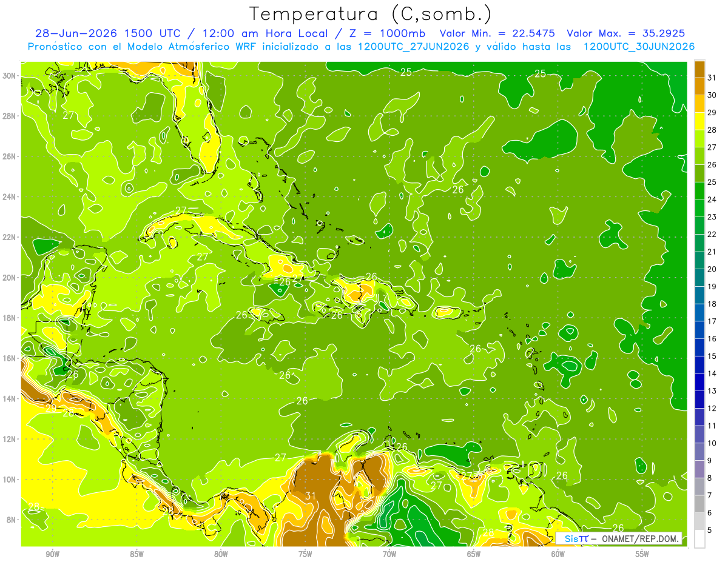
Task: Click the gray legend swatch between 7 and 8
Action: [x=699, y=487]
